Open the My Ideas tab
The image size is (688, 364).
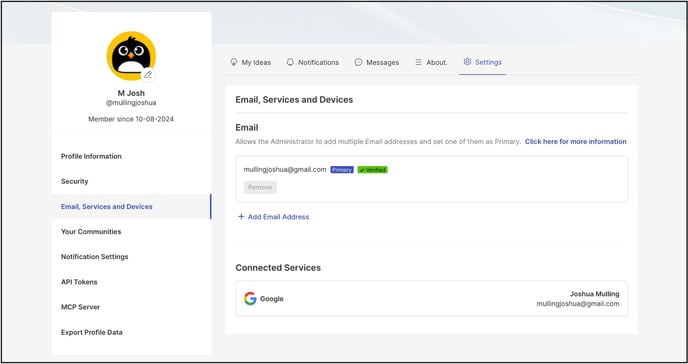point(251,62)
